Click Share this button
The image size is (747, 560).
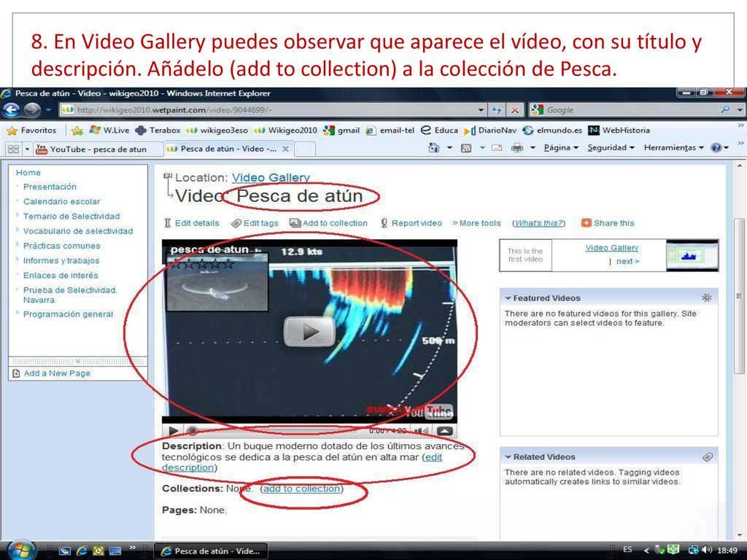point(608,223)
